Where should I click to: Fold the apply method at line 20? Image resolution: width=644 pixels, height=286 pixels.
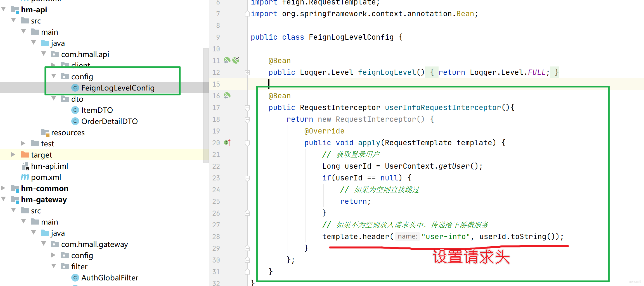(x=247, y=143)
